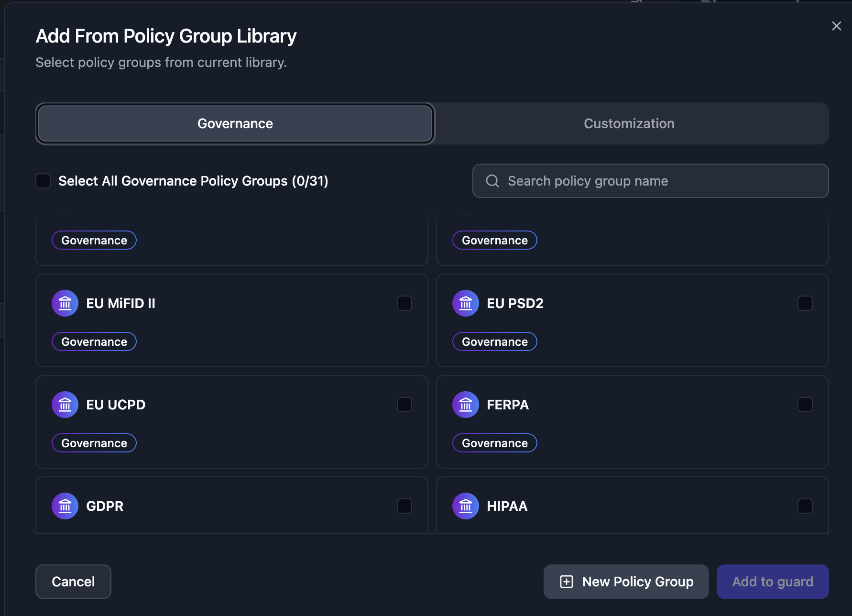Click the EU UCPD bank icon
The height and width of the screenshot is (616, 852).
[65, 405]
